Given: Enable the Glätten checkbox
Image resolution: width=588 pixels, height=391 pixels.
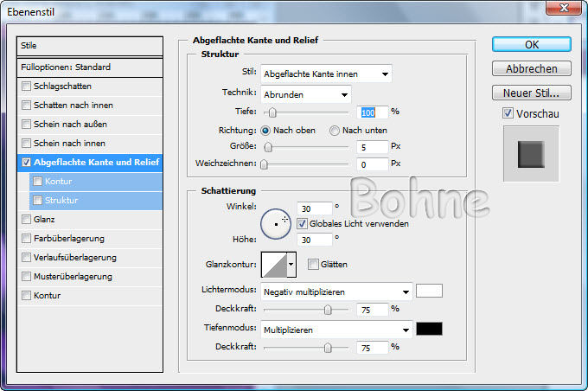Looking at the screenshot, I should tap(313, 264).
